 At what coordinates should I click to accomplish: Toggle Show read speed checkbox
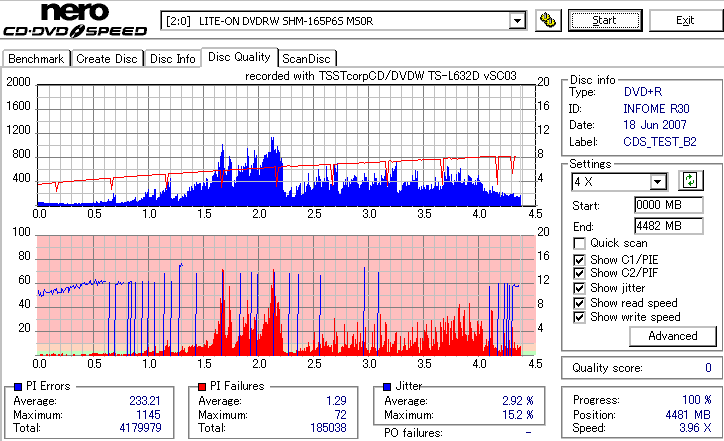pos(579,303)
